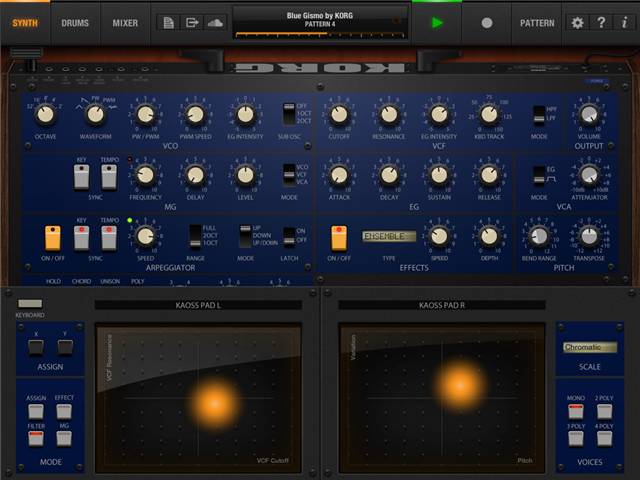This screenshot has width=640, height=480.
Task: Click the OUTPUT VOLUME knob
Action: [x=589, y=115]
